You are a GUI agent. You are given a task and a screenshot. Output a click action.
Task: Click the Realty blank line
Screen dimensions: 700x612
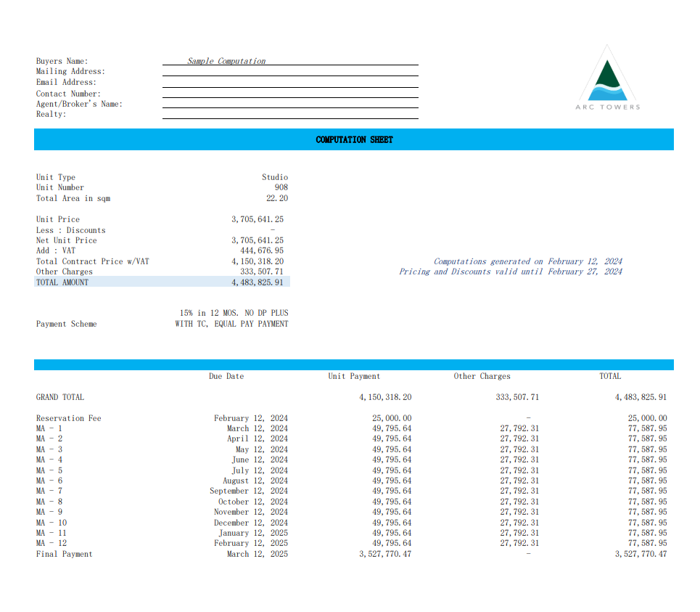[x=290, y=115]
